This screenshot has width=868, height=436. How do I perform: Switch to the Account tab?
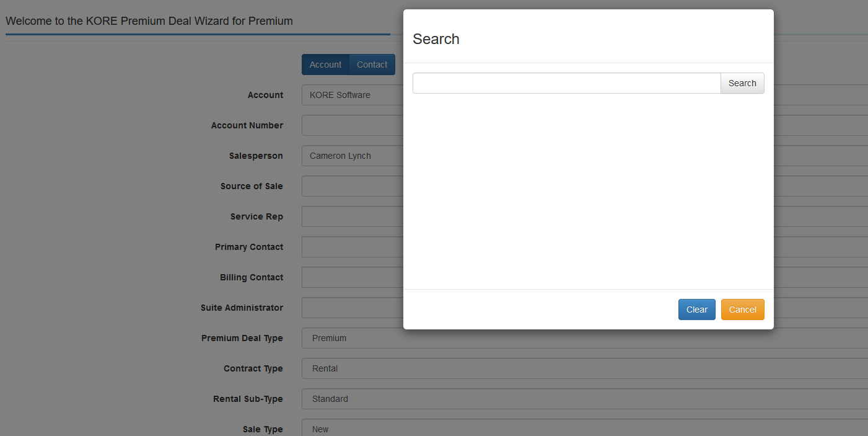point(325,65)
